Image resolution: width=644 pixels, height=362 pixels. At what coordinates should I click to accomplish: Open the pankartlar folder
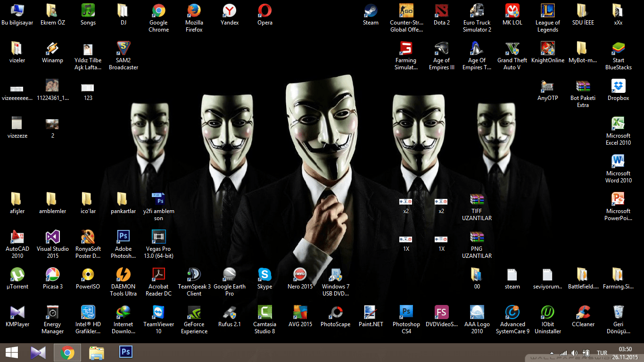[124, 203]
